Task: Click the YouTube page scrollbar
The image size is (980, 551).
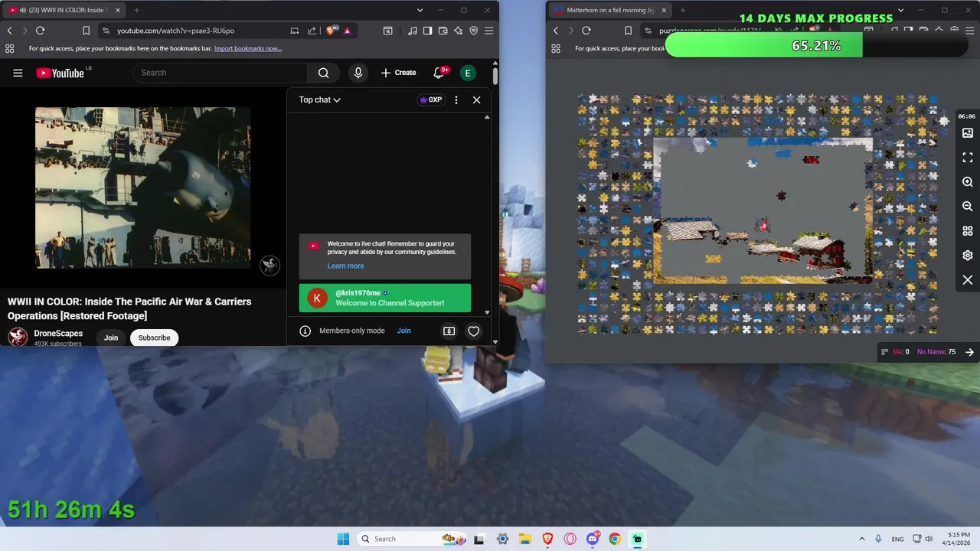Action: pyautogui.click(x=495, y=77)
